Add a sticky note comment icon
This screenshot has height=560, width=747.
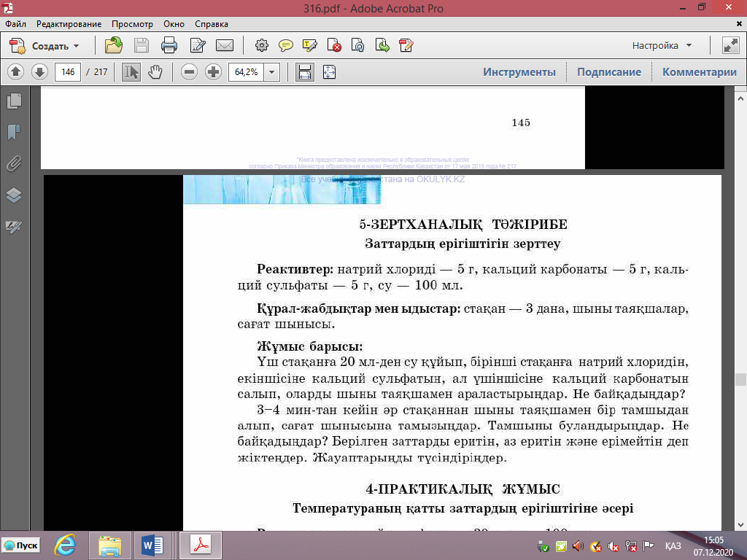pyautogui.click(x=286, y=46)
